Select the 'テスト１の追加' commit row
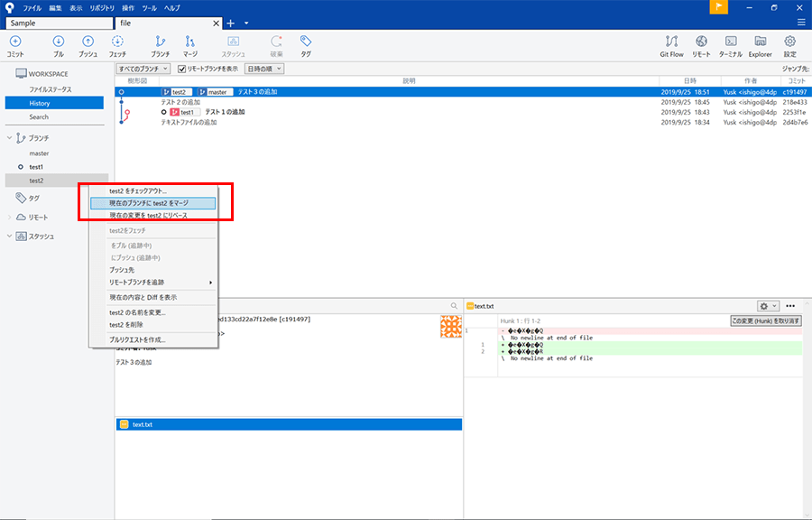The image size is (812, 520). [x=463, y=112]
